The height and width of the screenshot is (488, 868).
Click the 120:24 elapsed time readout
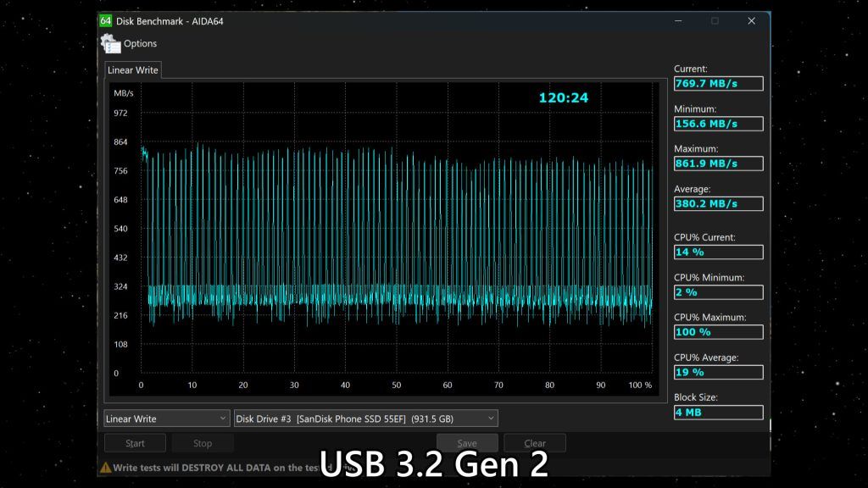pyautogui.click(x=564, y=98)
